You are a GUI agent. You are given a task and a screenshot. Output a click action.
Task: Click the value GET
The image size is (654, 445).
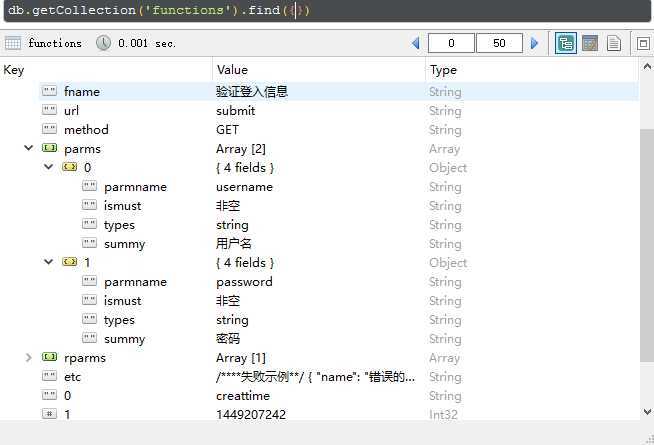pos(227,130)
